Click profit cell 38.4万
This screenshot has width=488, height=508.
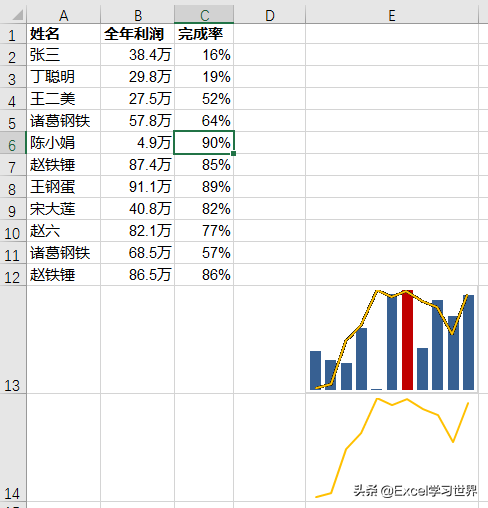[x=137, y=55]
